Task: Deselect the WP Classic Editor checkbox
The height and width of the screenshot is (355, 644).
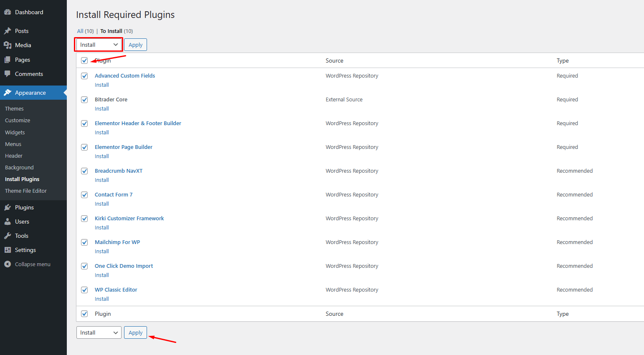Action: click(84, 290)
